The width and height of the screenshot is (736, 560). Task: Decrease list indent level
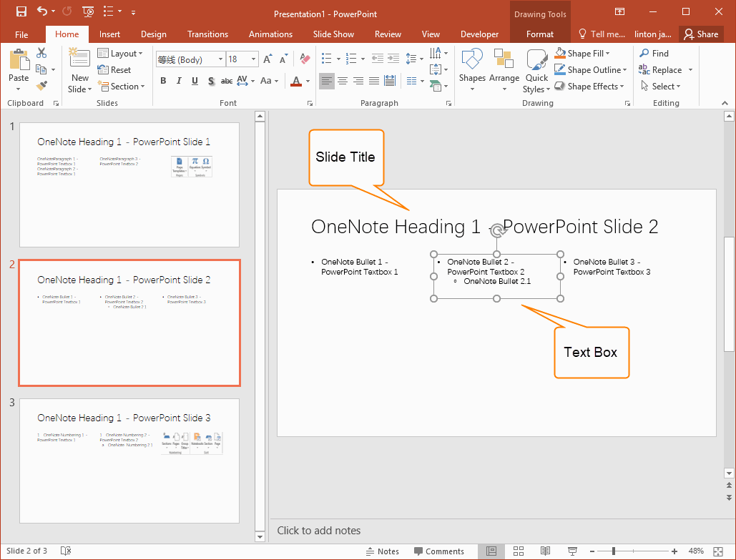click(378, 59)
